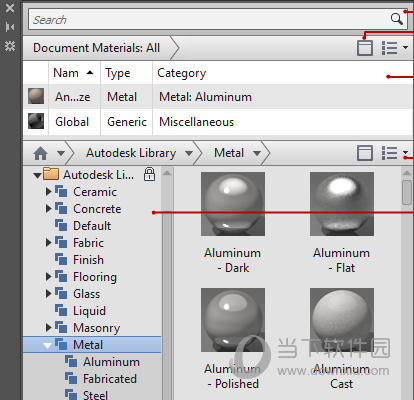Viewport: 414px width, 400px height.
Task: Select An...ze material swatch
Action: [36, 96]
